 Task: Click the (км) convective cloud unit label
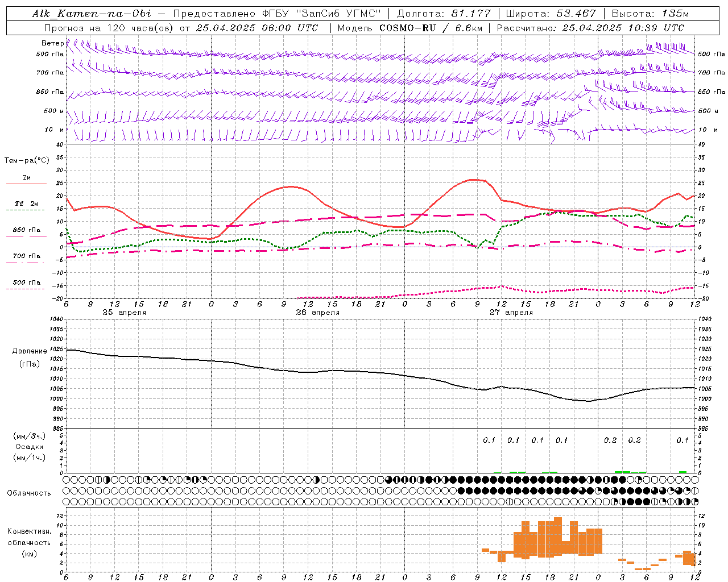point(30,554)
